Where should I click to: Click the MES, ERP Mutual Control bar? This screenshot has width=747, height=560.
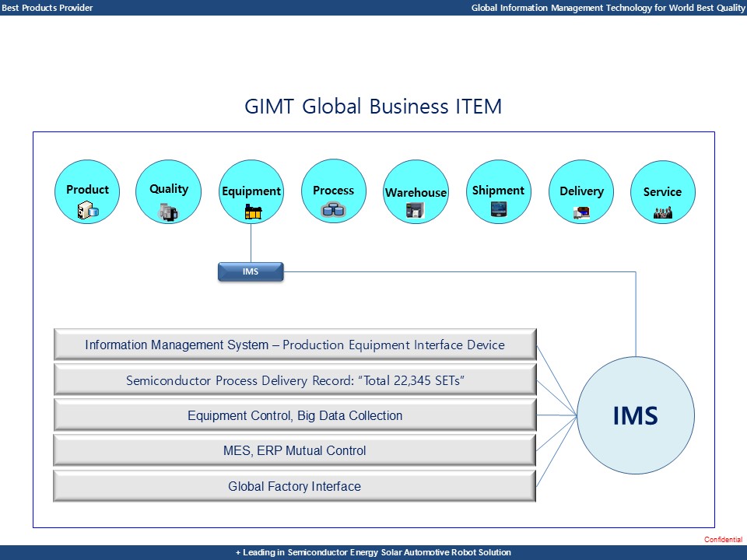click(295, 451)
